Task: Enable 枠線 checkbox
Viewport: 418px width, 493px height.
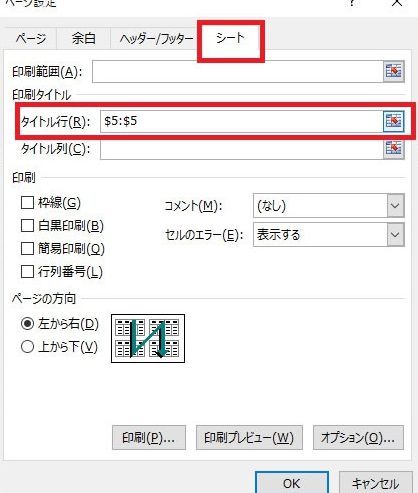Action: coord(27,202)
